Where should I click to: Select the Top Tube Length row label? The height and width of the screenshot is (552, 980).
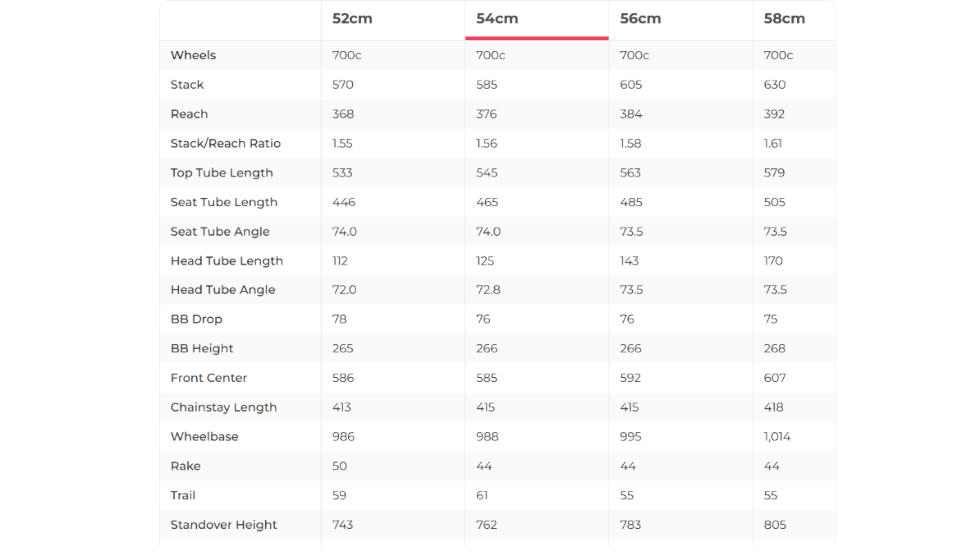click(221, 173)
